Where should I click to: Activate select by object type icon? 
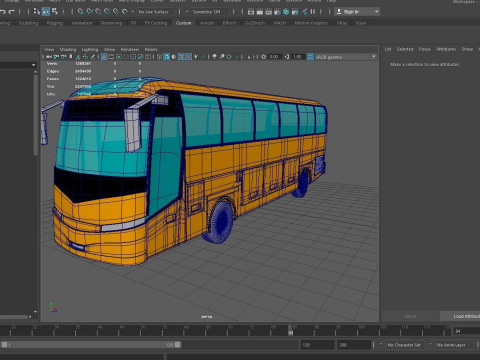click(46, 12)
